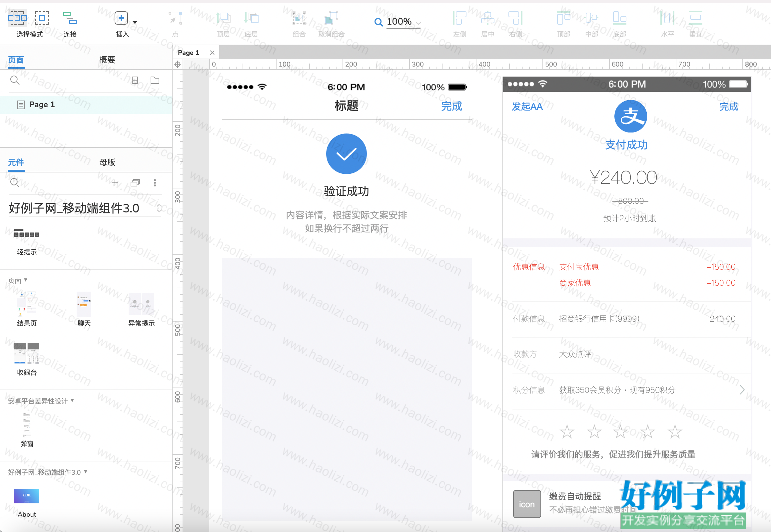The height and width of the screenshot is (532, 771).
Task: Align center with the 居中 icon
Action: click(x=487, y=18)
